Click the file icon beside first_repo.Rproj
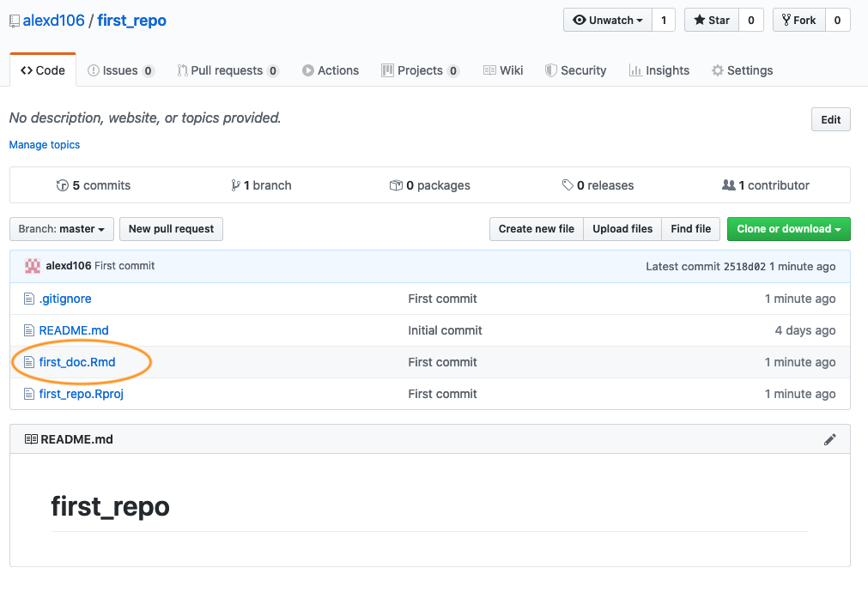 pos(29,394)
